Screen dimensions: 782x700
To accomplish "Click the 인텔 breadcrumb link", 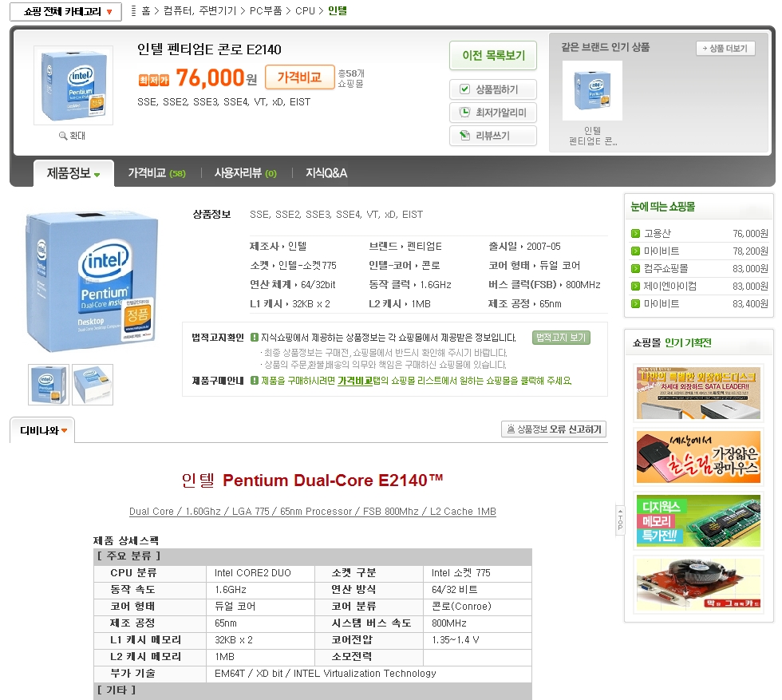I will (337, 11).
